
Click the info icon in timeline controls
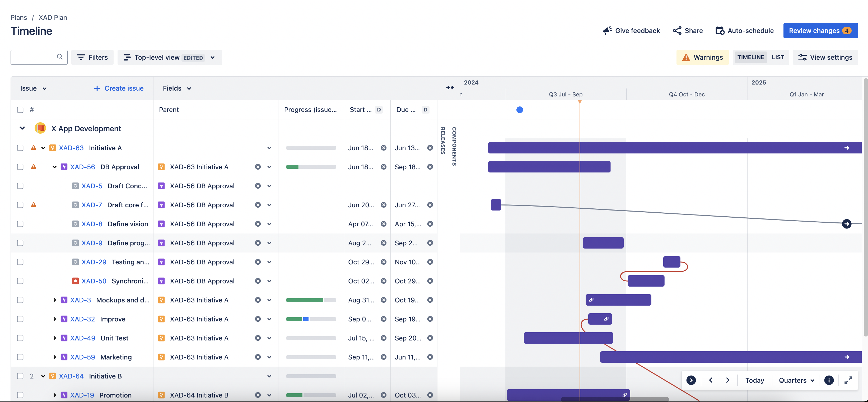click(829, 380)
